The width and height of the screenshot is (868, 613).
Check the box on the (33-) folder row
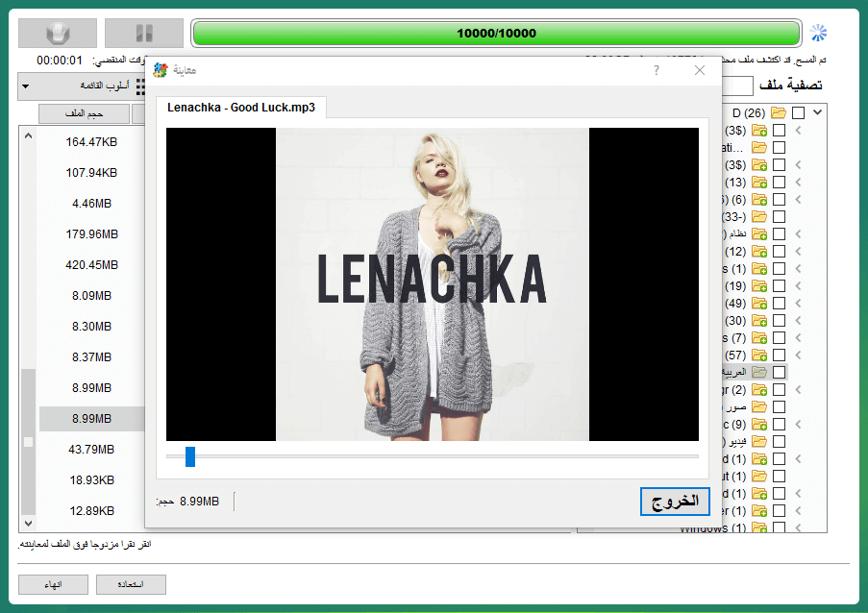click(779, 217)
